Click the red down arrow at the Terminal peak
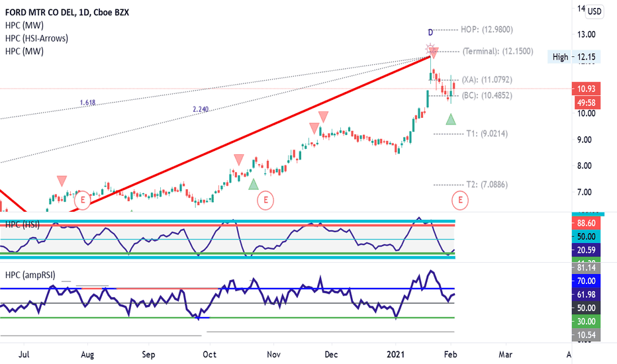 click(x=434, y=53)
